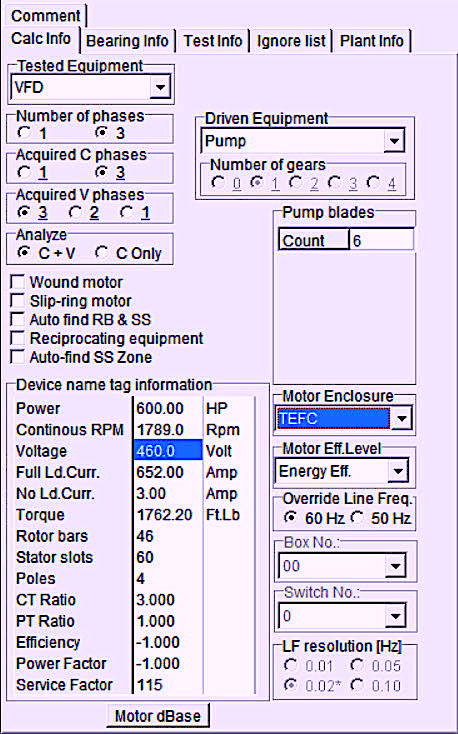Choose C Only analyze mode
The width and height of the screenshot is (458, 734).
pos(102,253)
